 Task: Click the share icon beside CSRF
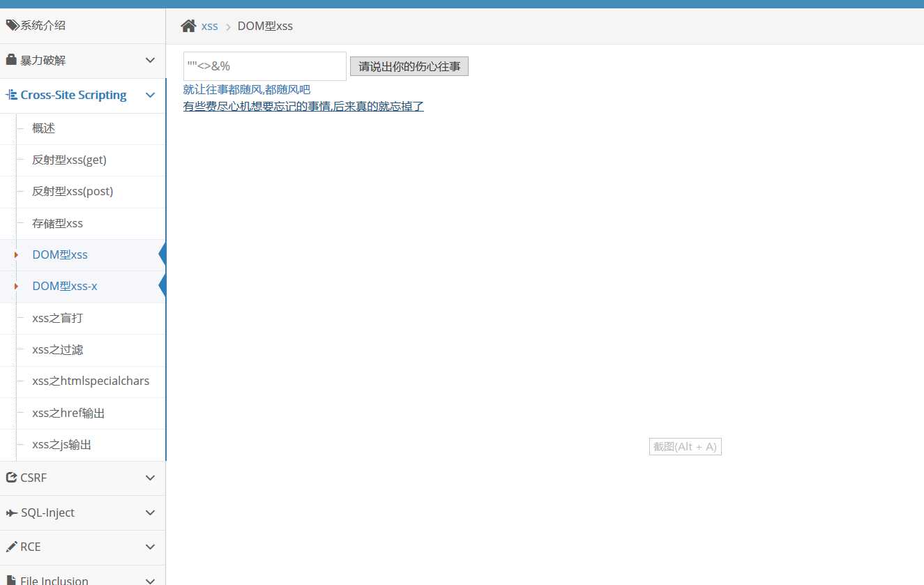point(11,478)
